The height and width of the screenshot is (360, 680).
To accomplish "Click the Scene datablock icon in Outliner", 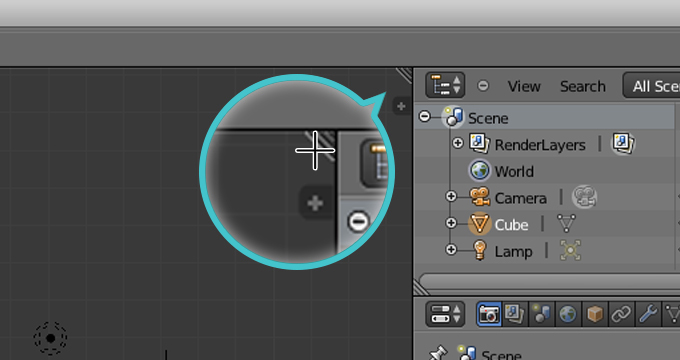I will 453,117.
